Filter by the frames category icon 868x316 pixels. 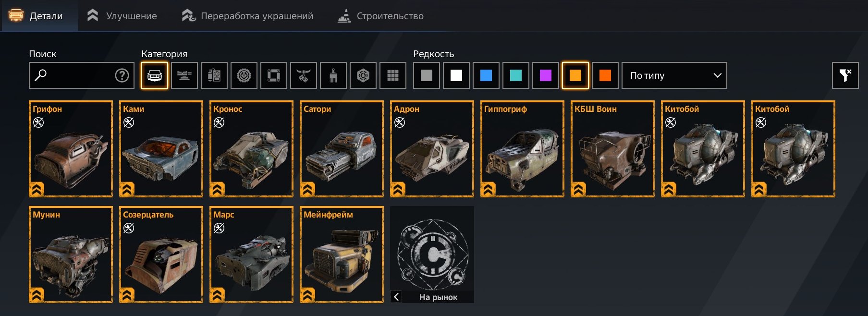tap(274, 75)
